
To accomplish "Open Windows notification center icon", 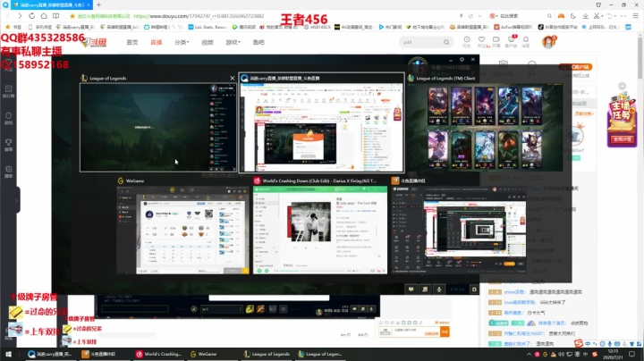I will (x=632, y=354).
